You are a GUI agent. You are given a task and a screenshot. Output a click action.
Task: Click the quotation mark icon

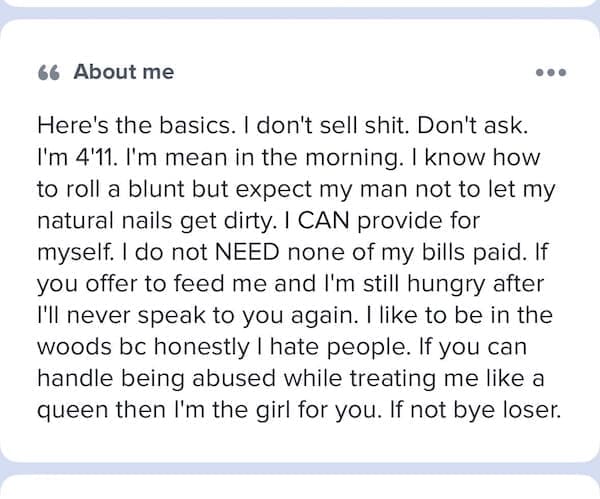click(49, 72)
